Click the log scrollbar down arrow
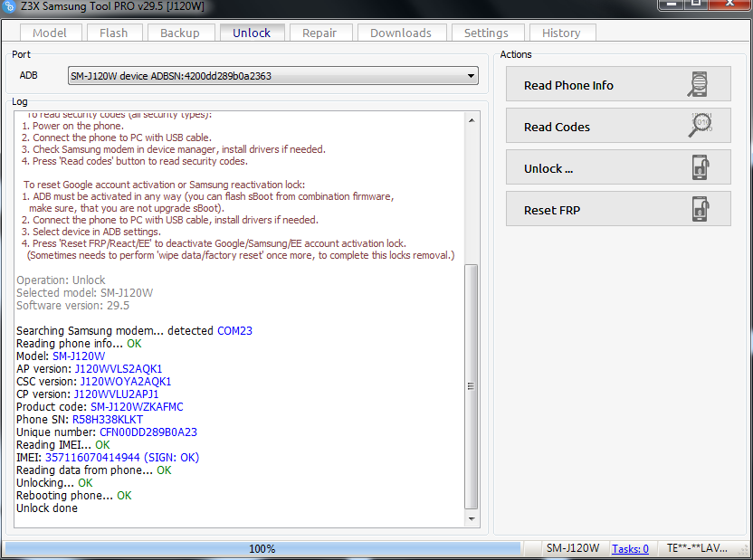 click(472, 518)
